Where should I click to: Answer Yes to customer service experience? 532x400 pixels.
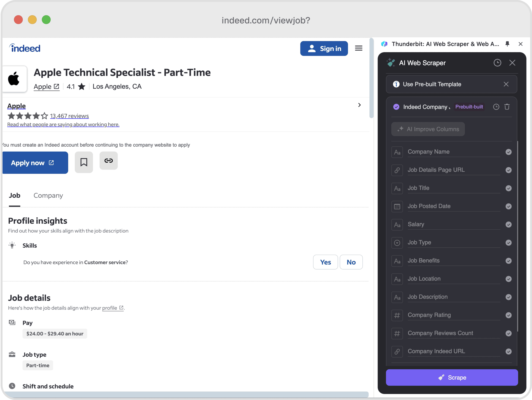(x=325, y=262)
